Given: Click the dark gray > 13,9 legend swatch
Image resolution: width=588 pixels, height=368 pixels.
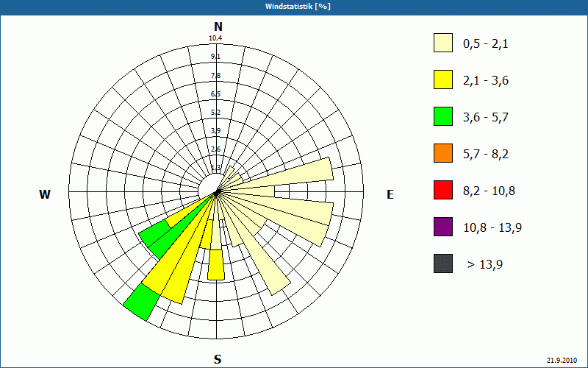Looking at the screenshot, I should click(443, 263).
